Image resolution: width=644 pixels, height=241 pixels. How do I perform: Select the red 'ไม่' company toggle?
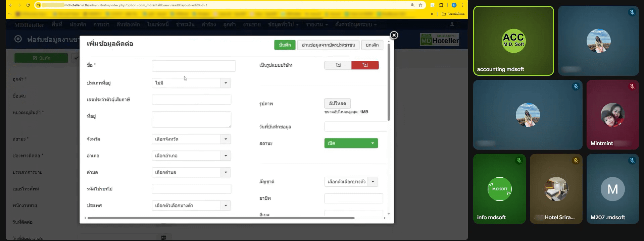pos(365,65)
